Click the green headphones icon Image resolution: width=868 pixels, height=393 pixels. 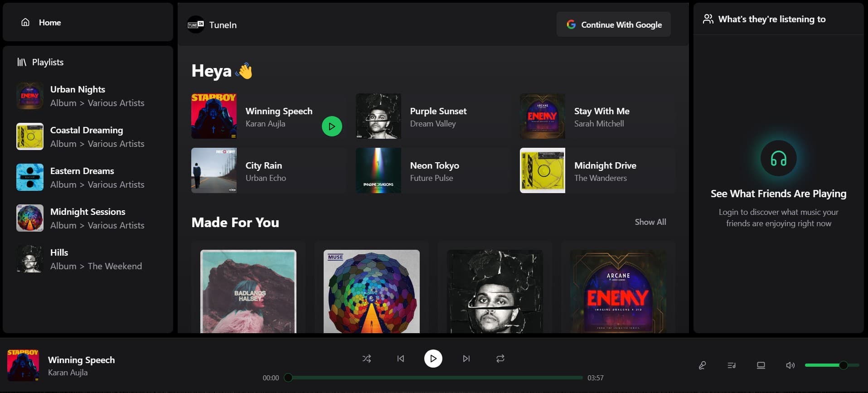tap(778, 159)
